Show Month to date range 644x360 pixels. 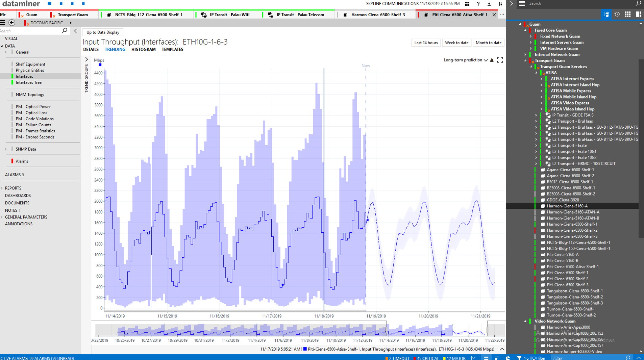[x=488, y=43]
